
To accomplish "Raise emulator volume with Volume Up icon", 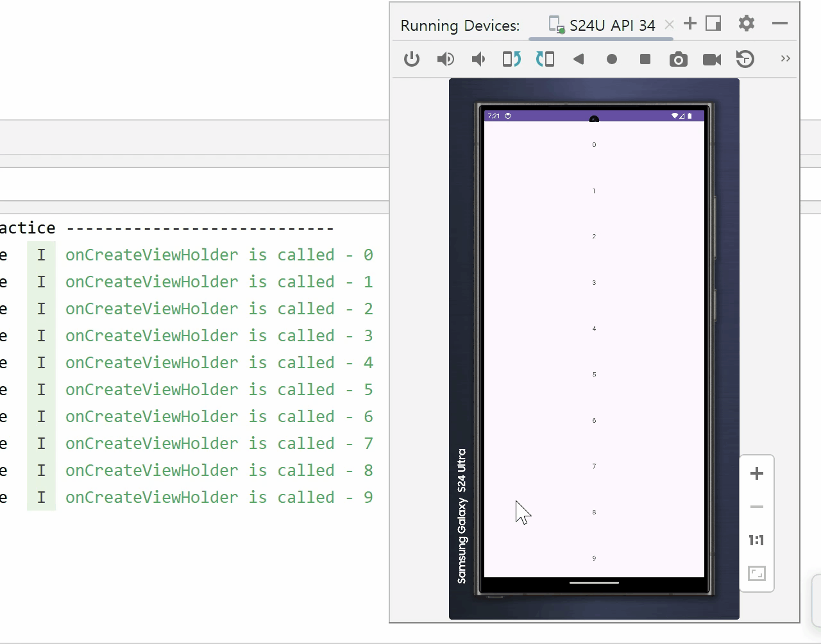I will [445, 59].
